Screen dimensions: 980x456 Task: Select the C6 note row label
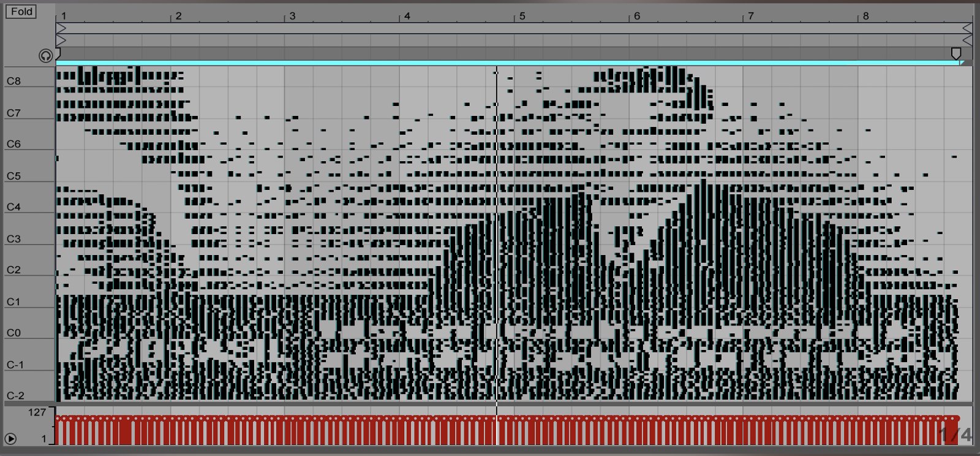[13, 144]
